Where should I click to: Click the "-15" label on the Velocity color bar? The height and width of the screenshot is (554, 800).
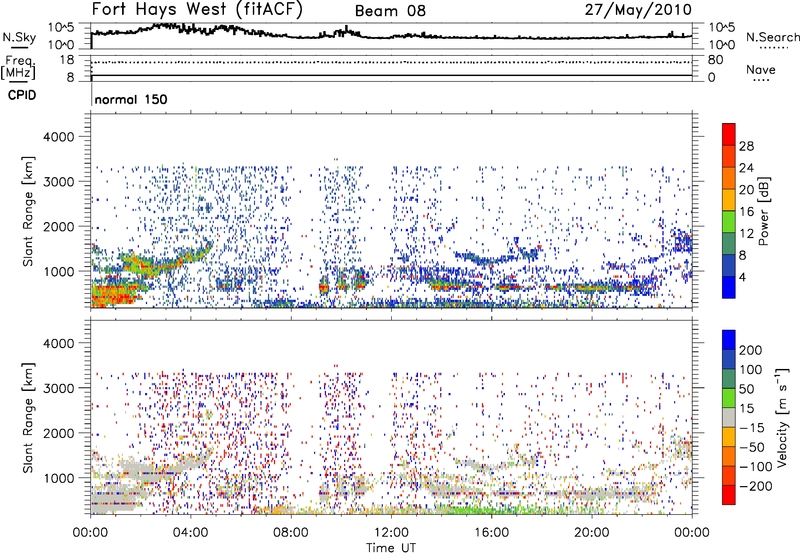click(x=752, y=428)
